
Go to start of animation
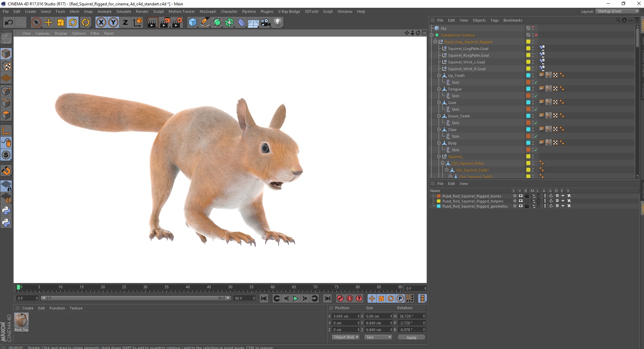pos(264,298)
